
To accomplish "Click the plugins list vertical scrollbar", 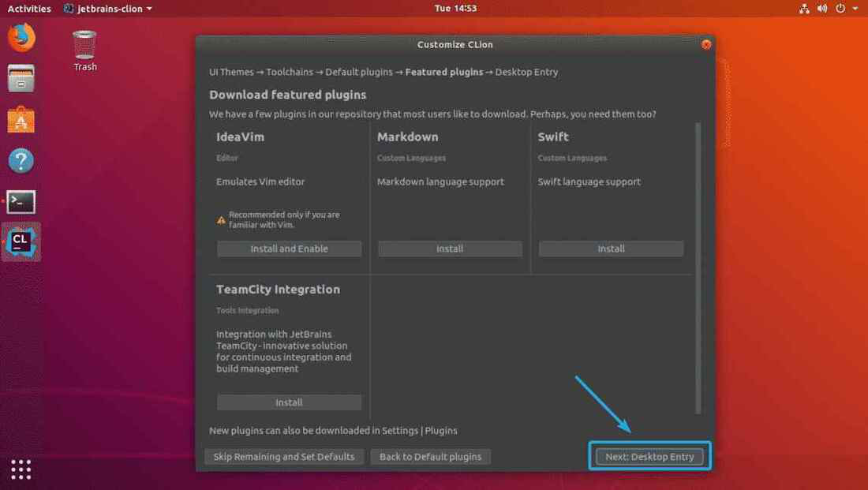I will click(698, 268).
